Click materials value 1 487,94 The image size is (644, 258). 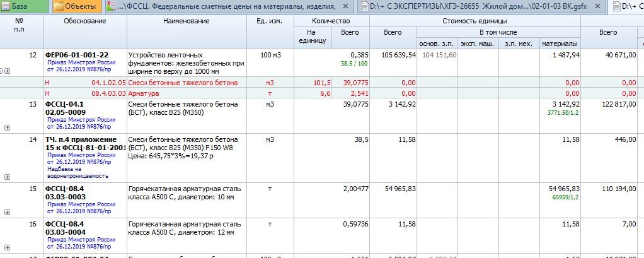coord(566,55)
